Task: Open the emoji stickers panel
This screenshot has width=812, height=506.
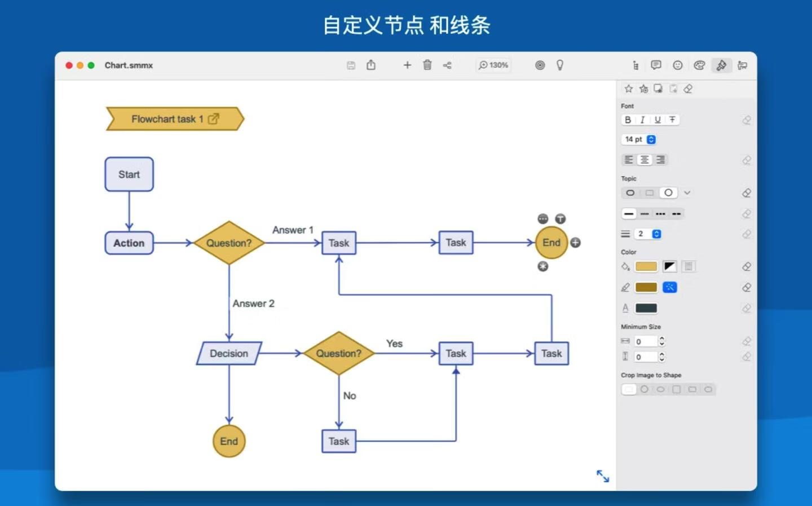Action: click(678, 65)
